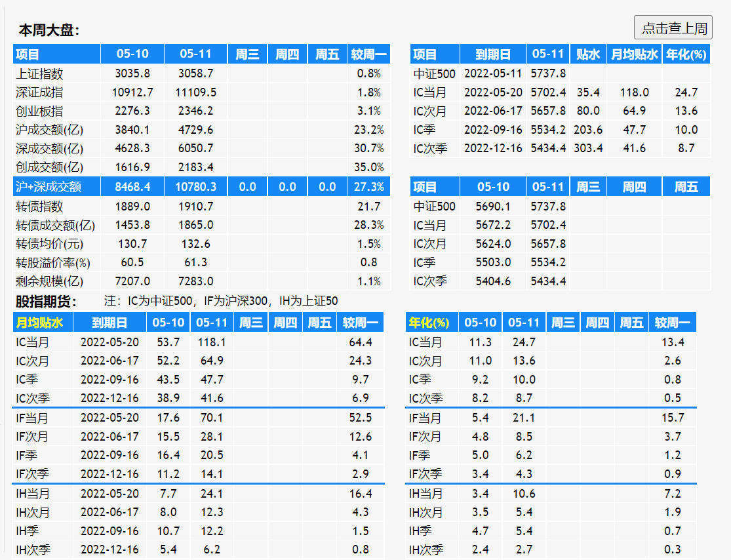
Task: Click the note text explaining IC, IF, IH
Action: click(221, 302)
